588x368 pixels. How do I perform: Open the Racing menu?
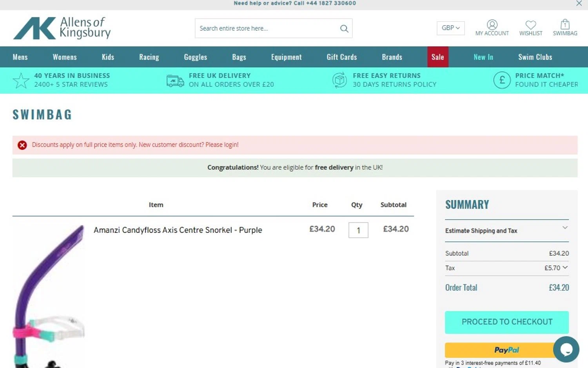pos(149,57)
